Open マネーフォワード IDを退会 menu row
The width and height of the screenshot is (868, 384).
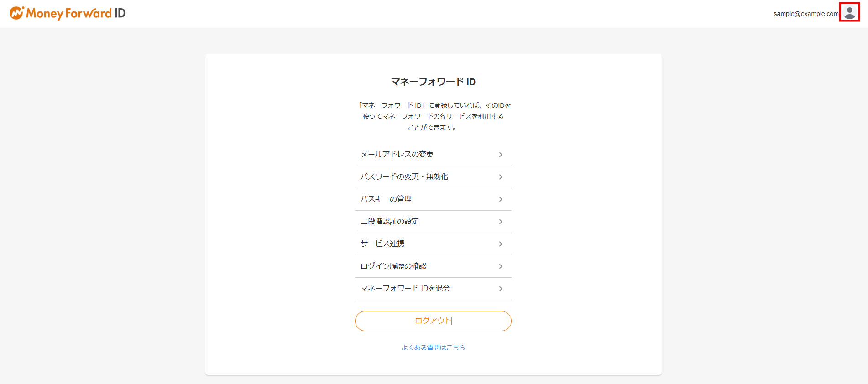[433, 289]
